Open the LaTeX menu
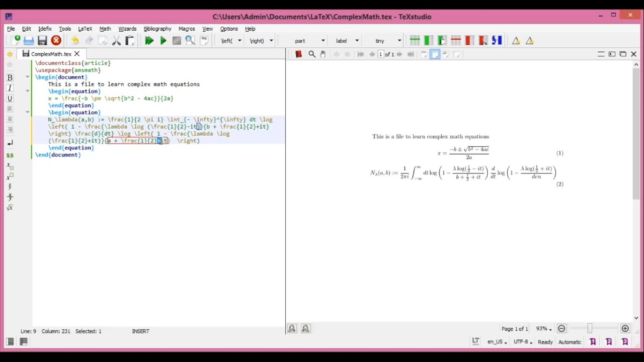Screen dimensions: 644x362 click(x=85, y=29)
